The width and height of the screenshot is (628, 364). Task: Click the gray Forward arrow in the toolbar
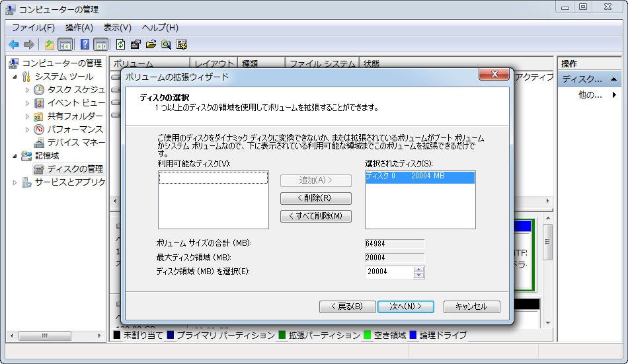click(28, 44)
